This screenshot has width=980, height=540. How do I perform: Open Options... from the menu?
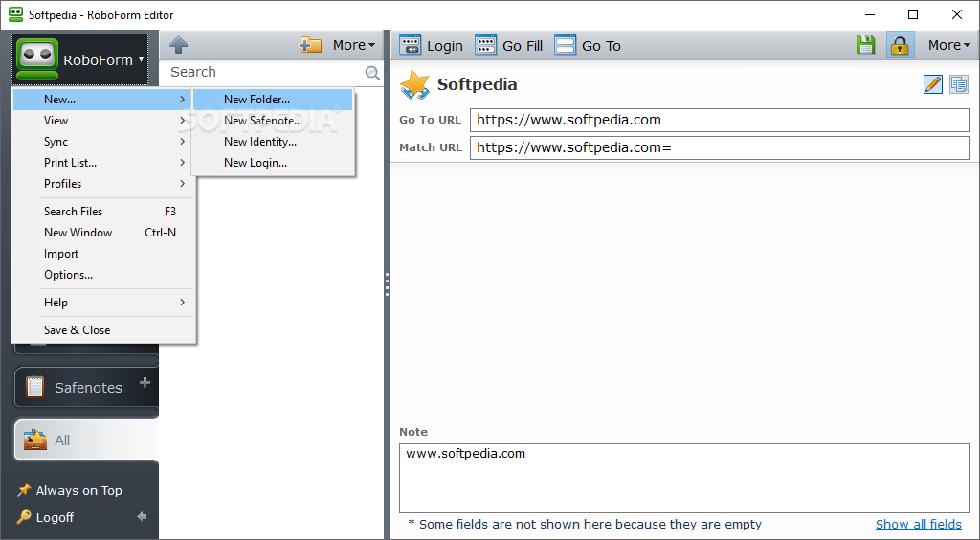pyautogui.click(x=103, y=275)
